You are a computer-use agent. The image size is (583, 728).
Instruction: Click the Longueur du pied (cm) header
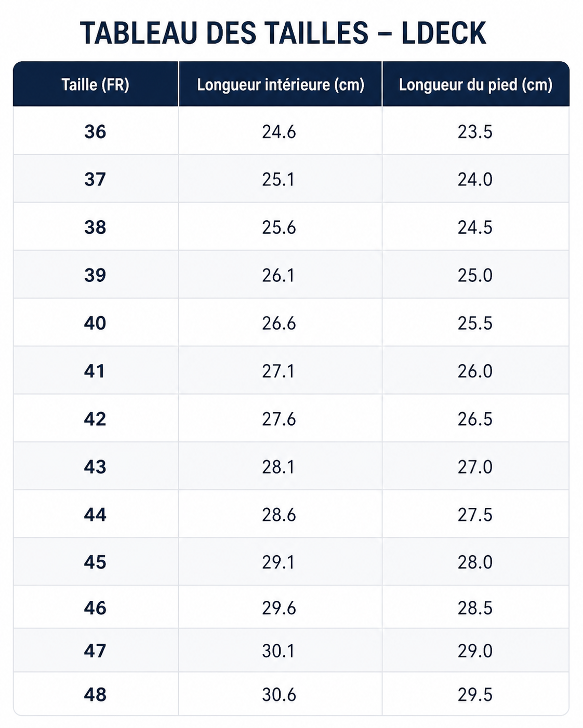(475, 85)
